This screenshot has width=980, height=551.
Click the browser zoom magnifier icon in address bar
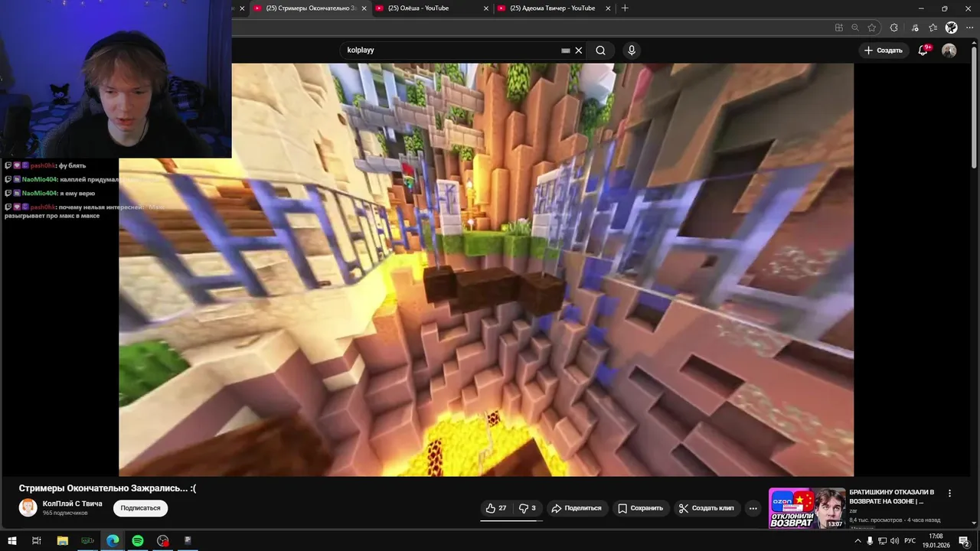tap(855, 28)
